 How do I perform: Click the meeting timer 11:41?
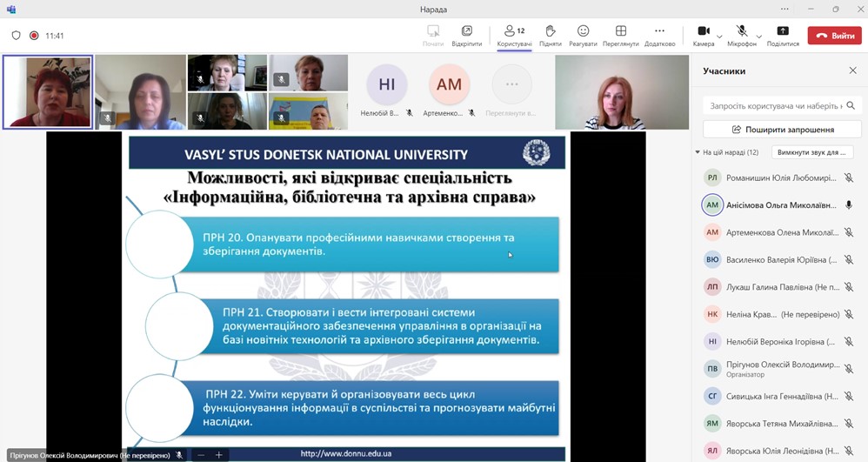54,36
